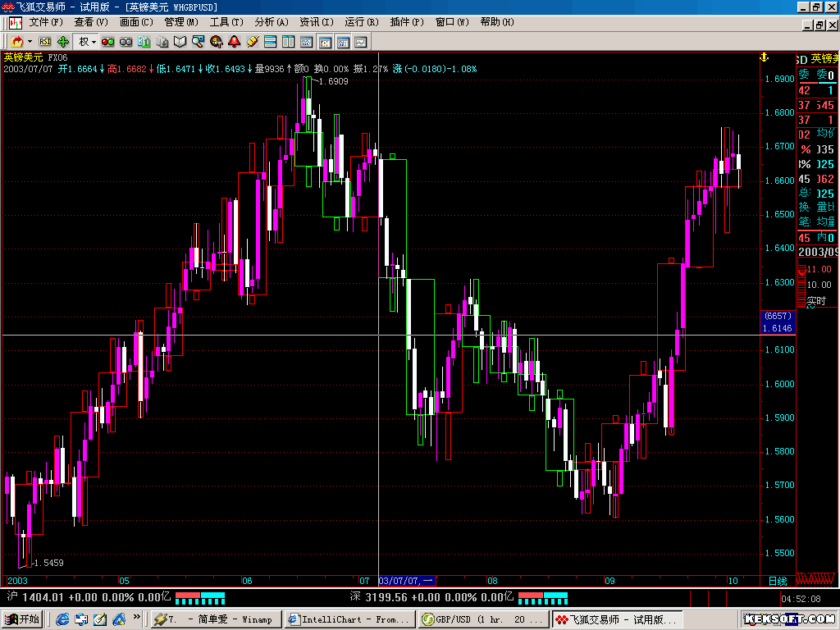Switch to the Winamp 简单爱 taskbar button

coord(216,620)
